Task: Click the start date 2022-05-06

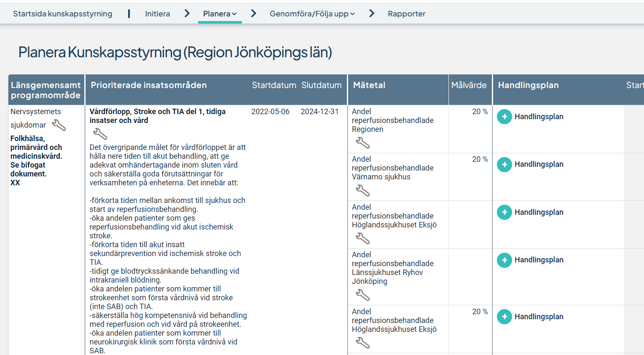Action: click(271, 112)
